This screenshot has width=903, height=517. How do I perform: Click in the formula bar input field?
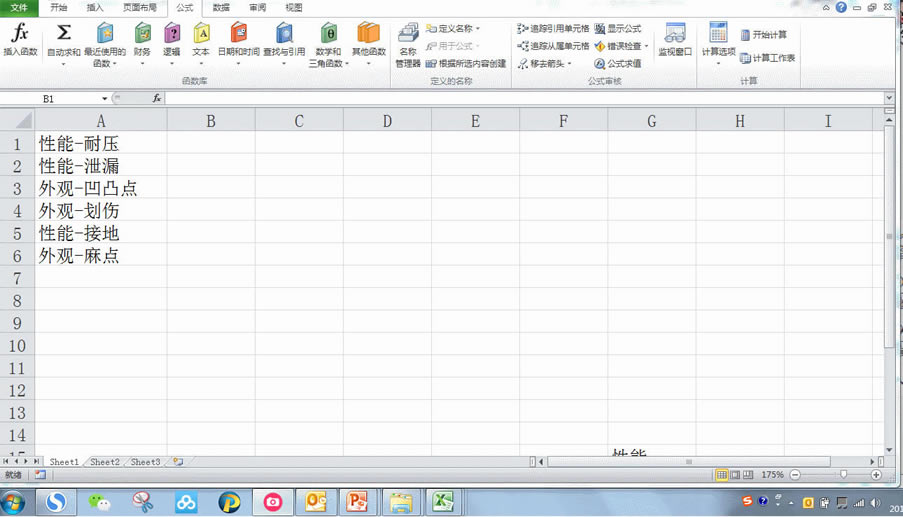[524, 98]
